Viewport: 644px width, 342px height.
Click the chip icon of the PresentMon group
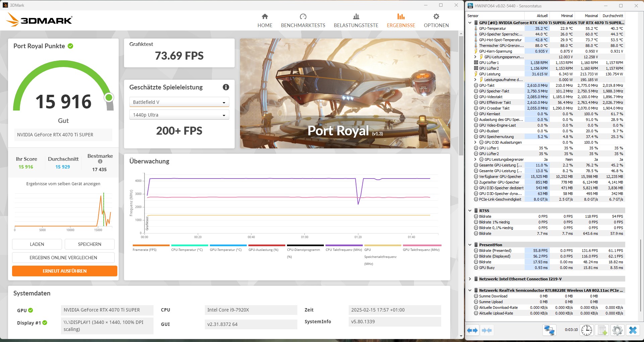point(476,245)
